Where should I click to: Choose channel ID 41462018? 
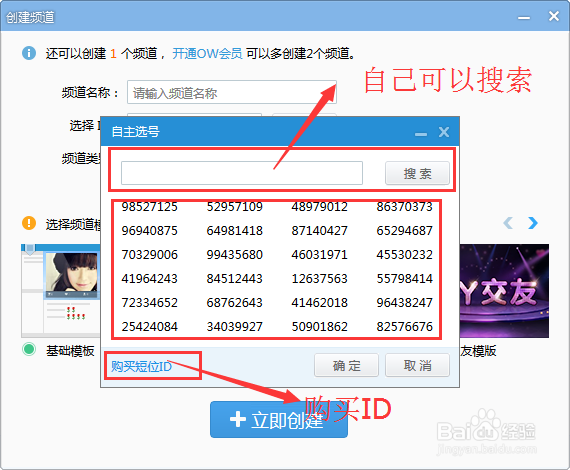point(320,302)
